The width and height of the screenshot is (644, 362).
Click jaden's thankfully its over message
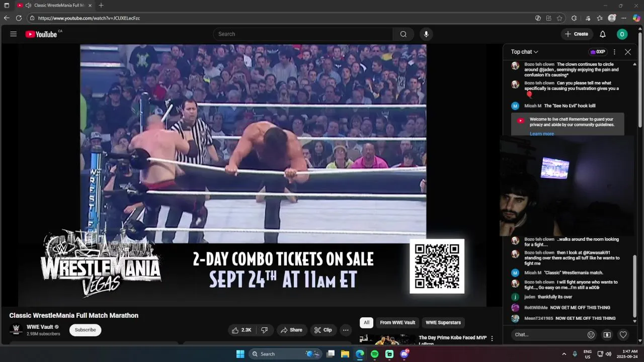click(x=555, y=297)
